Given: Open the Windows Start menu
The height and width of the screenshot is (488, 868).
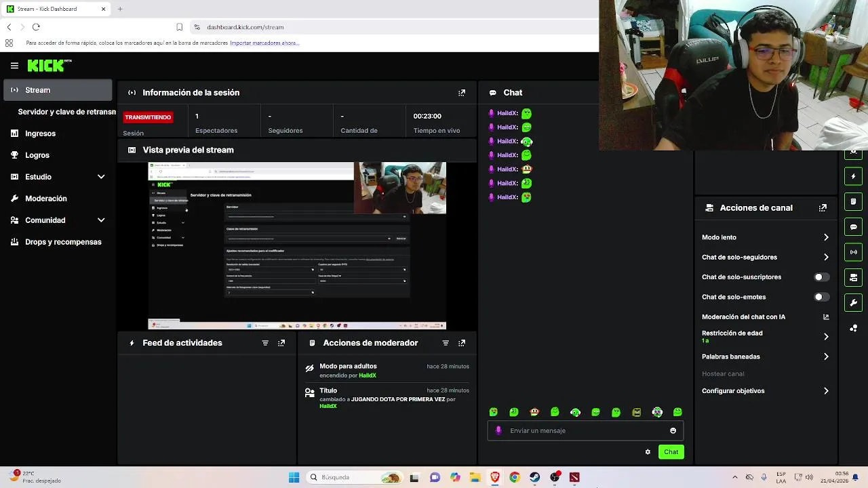Looking at the screenshot, I should coord(294,477).
